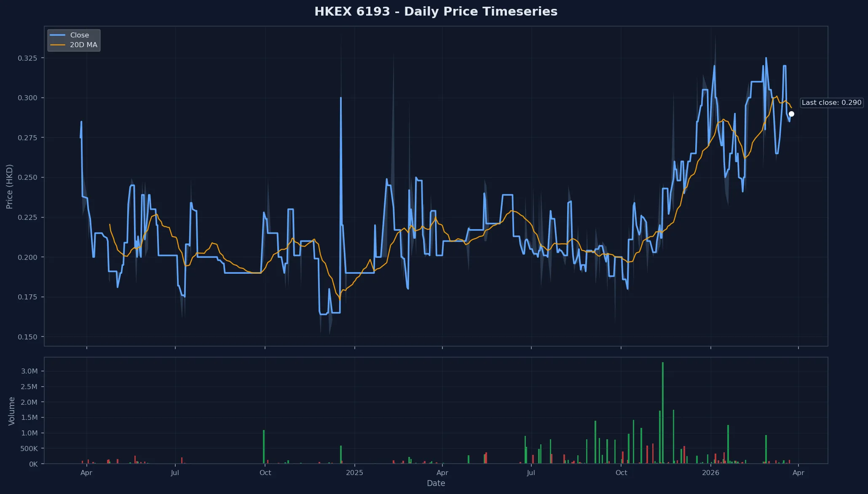Click the Date axis label
Viewport: 868px width, 494px height.
pyautogui.click(x=436, y=483)
